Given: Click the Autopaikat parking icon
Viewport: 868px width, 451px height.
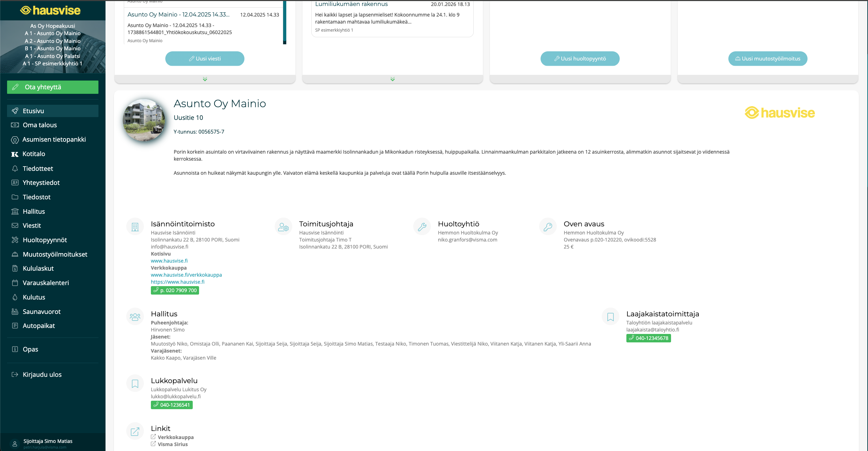Looking at the screenshot, I should tap(15, 326).
